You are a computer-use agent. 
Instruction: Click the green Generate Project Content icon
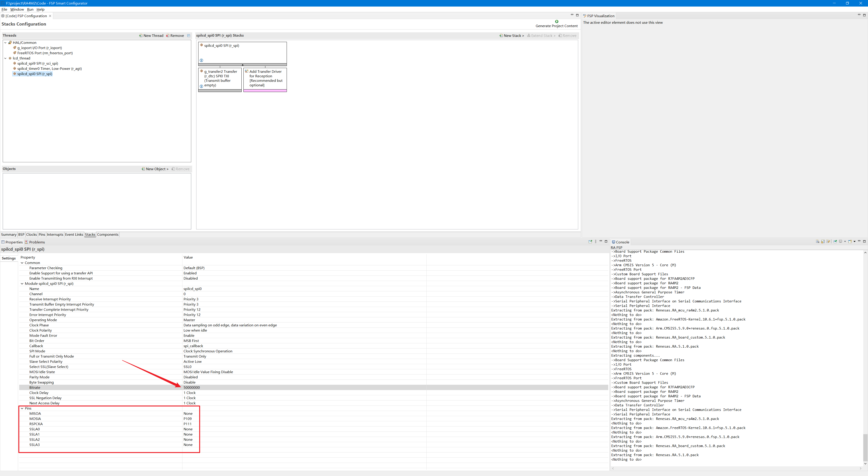(557, 21)
